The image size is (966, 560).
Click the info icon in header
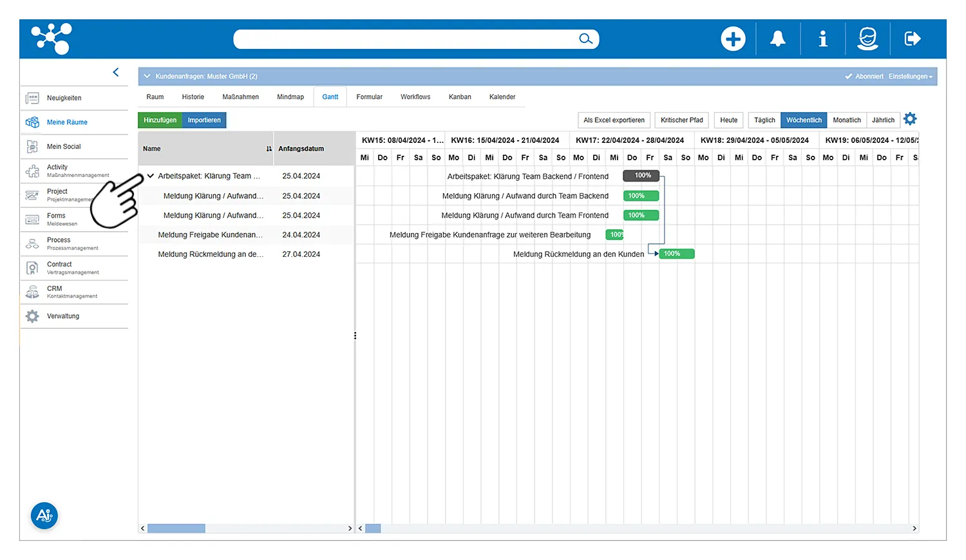tap(822, 39)
